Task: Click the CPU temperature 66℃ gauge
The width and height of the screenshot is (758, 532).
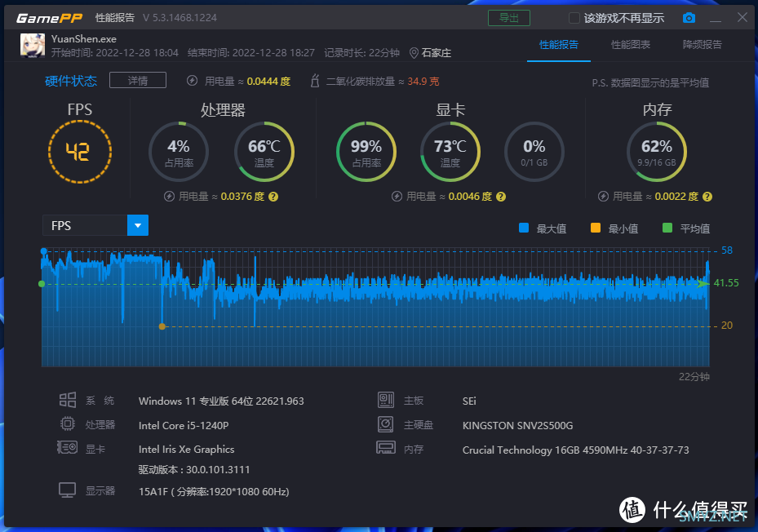Action: tap(264, 152)
